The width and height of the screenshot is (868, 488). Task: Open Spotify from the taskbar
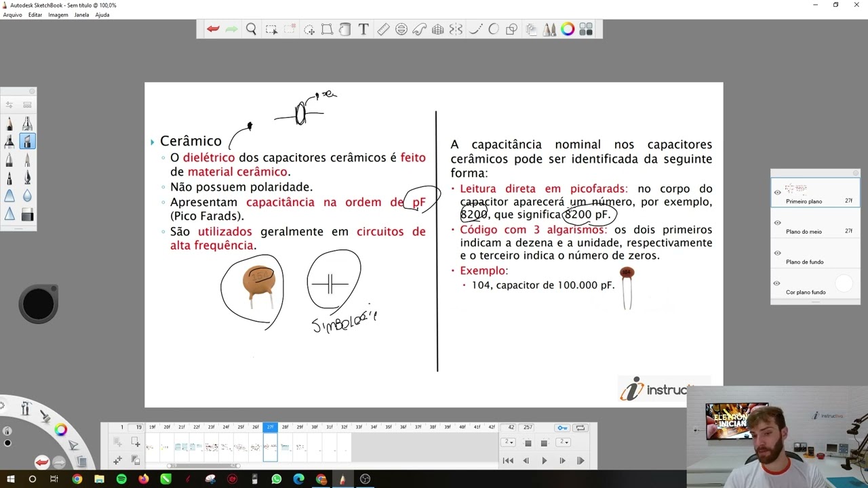click(121, 479)
